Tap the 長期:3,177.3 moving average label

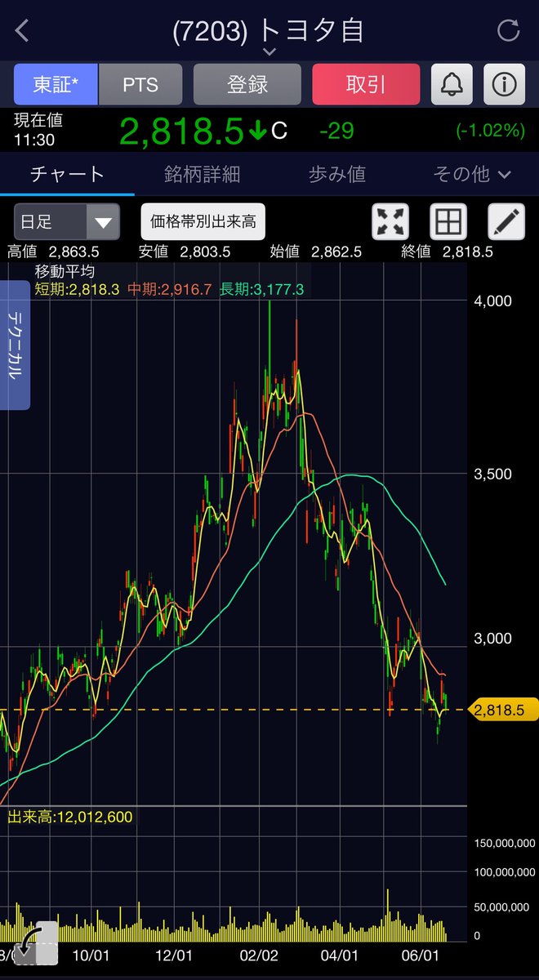point(262,289)
